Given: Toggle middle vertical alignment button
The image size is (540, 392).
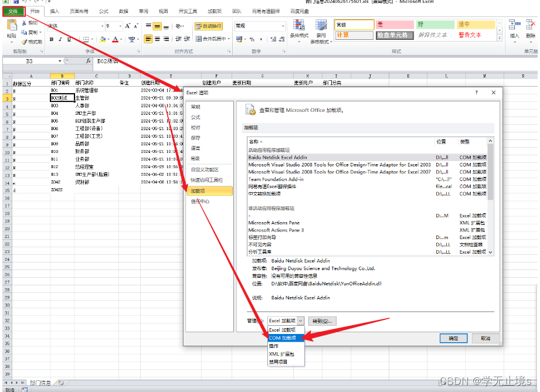Looking at the screenshot, I should coord(157,26).
